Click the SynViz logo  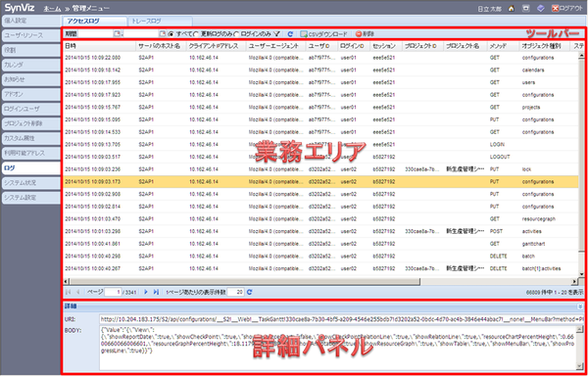point(20,8)
